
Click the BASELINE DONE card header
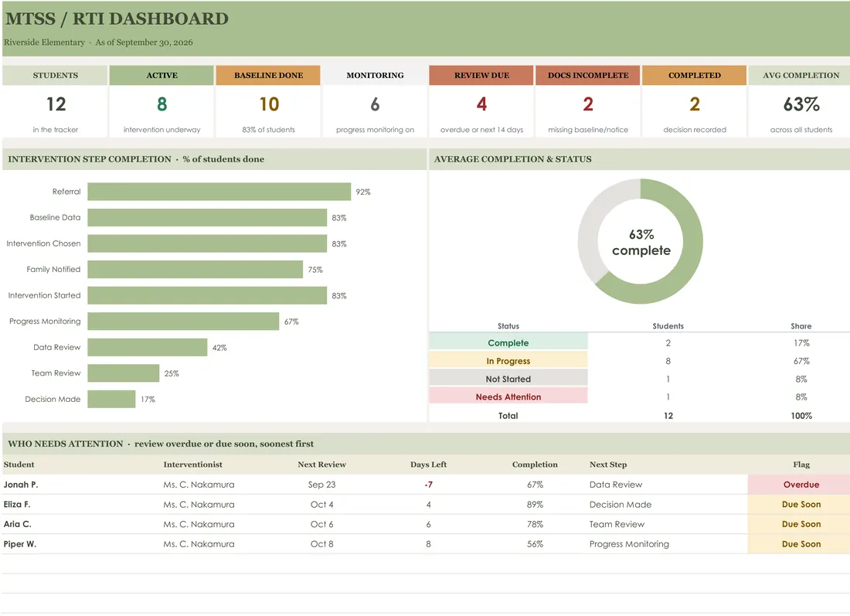pyautogui.click(x=268, y=76)
